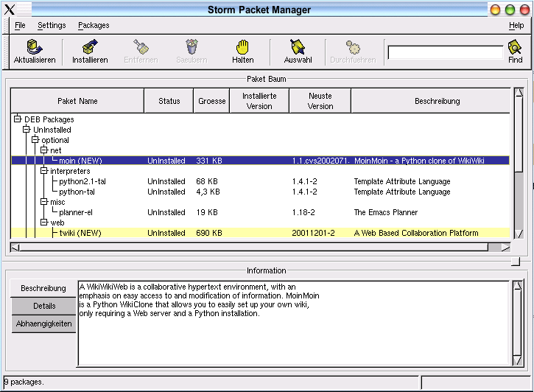Open the Packages menu

pyautogui.click(x=94, y=25)
